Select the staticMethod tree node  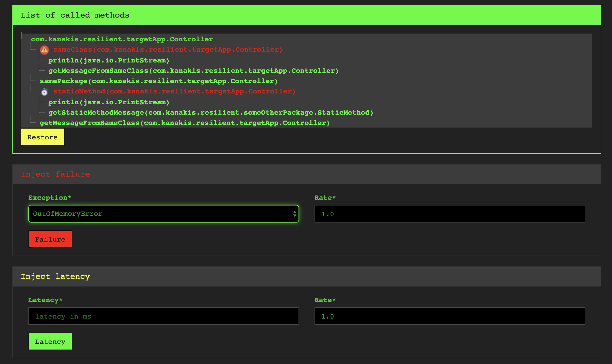[x=174, y=91]
